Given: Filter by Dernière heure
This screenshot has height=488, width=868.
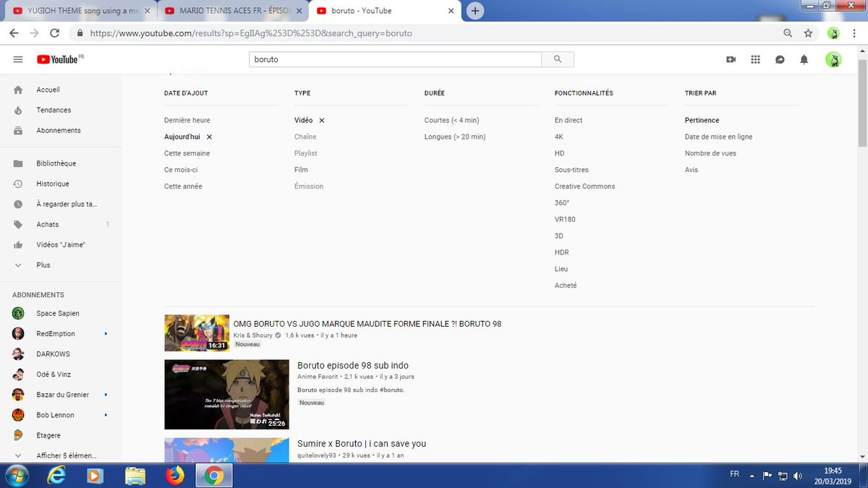Looking at the screenshot, I should pyautogui.click(x=187, y=120).
